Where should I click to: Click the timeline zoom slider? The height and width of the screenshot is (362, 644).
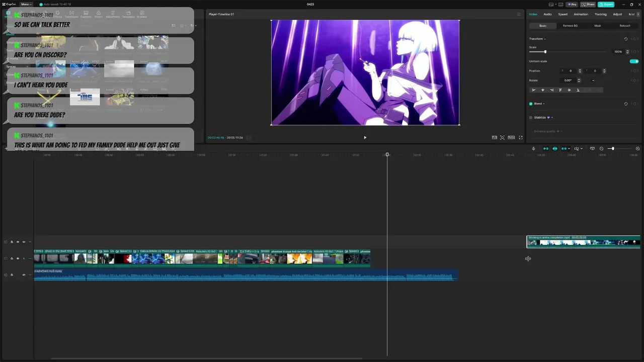tap(612, 148)
